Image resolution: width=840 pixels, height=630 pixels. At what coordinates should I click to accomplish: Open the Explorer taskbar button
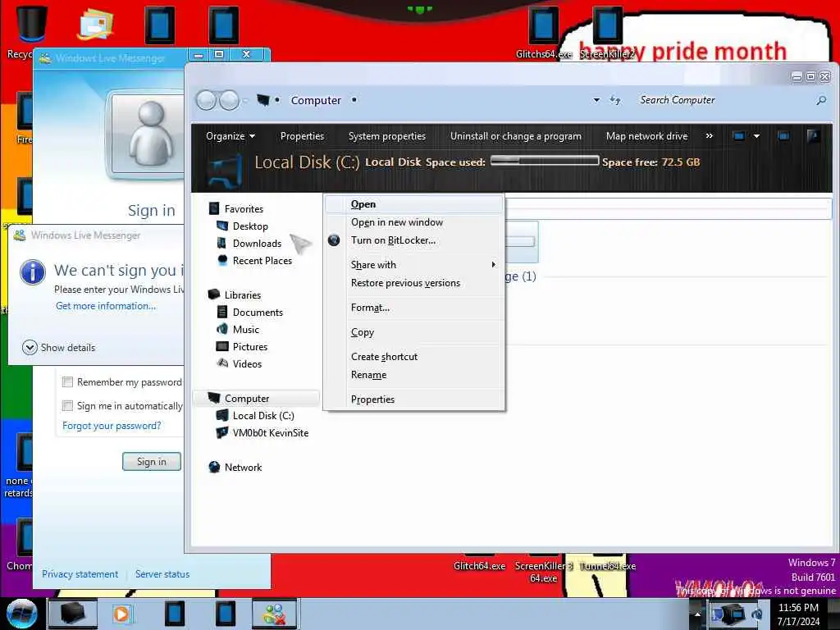[x=72, y=614]
